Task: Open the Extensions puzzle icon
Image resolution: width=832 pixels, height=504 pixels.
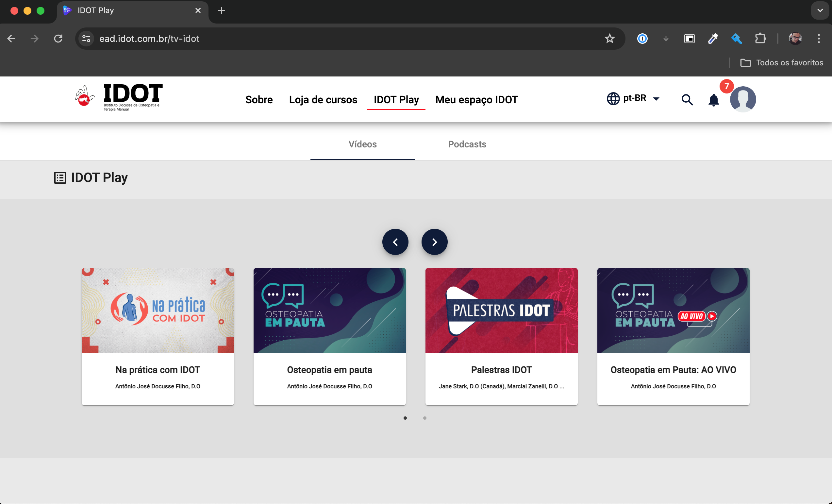Action: tap(760, 39)
